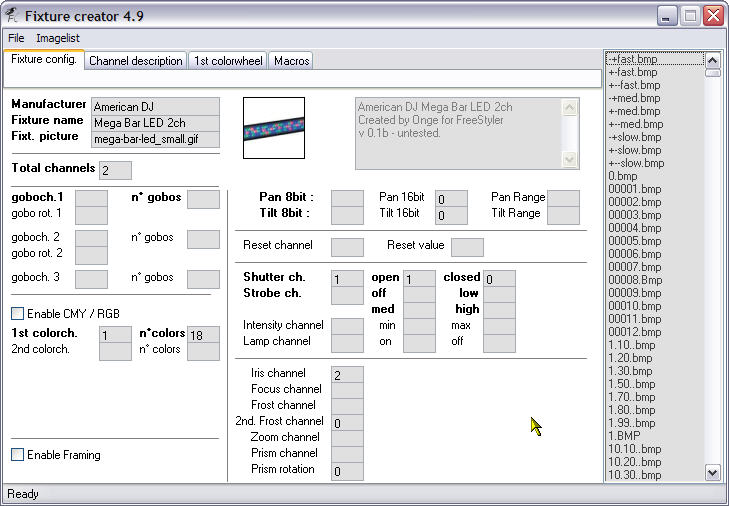Select 00005.bmp in the image list
The width and height of the screenshot is (729, 506).
[655, 241]
